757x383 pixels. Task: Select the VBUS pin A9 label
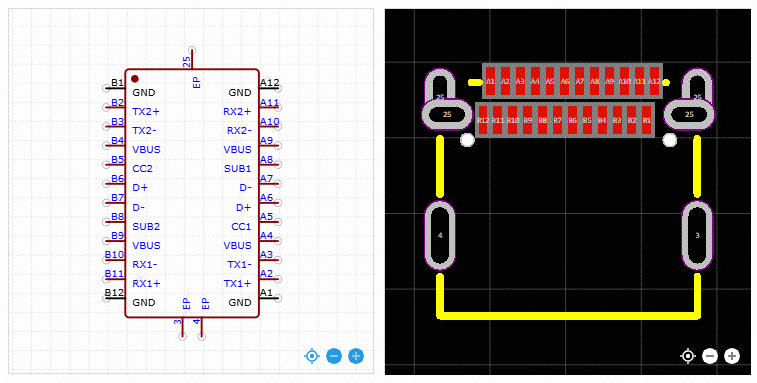click(x=237, y=150)
